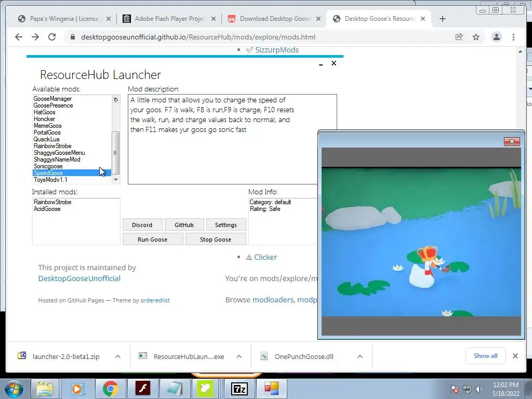Select Sonicgoose mod
The image size is (532, 399).
point(48,166)
